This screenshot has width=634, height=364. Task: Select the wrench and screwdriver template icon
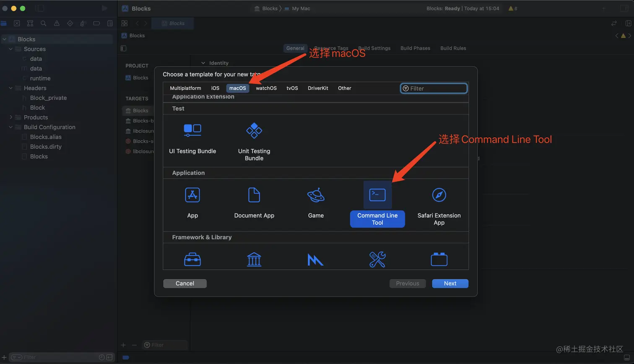377,260
